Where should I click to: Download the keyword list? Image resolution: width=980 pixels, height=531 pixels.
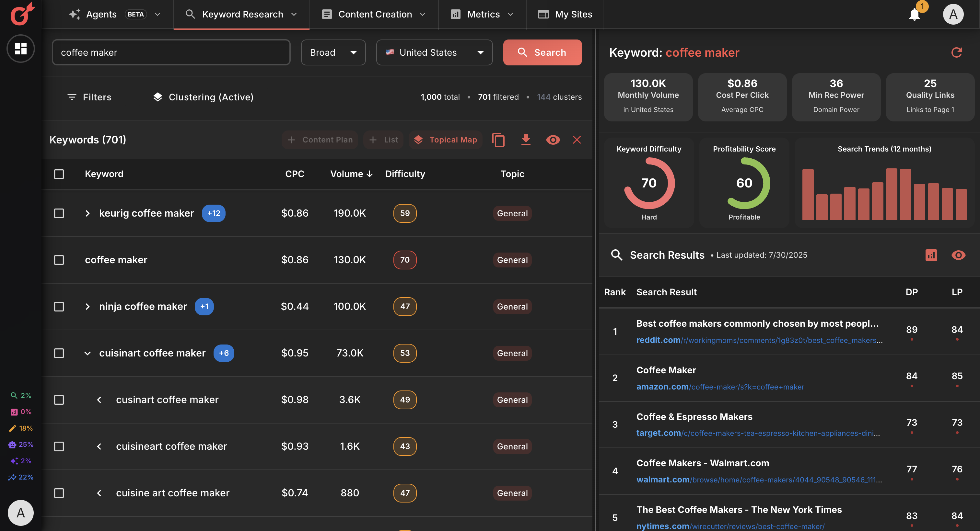(x=526, y=140)
